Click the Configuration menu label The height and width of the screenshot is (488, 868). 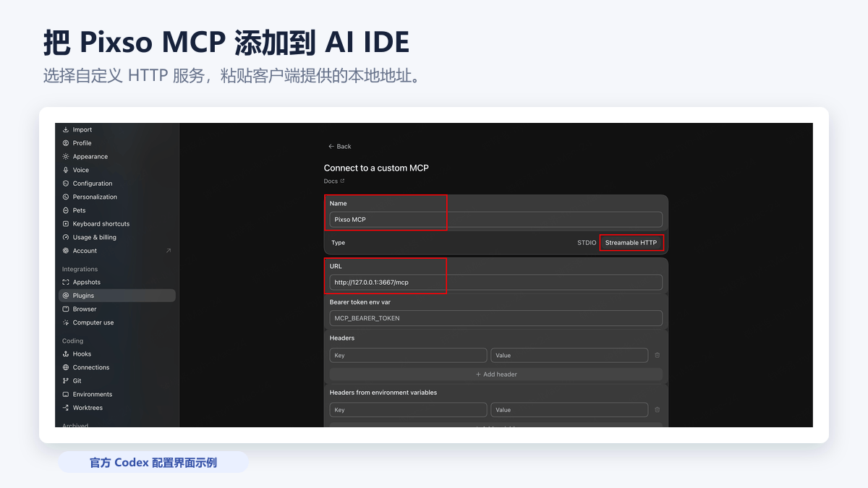(93, 184)
